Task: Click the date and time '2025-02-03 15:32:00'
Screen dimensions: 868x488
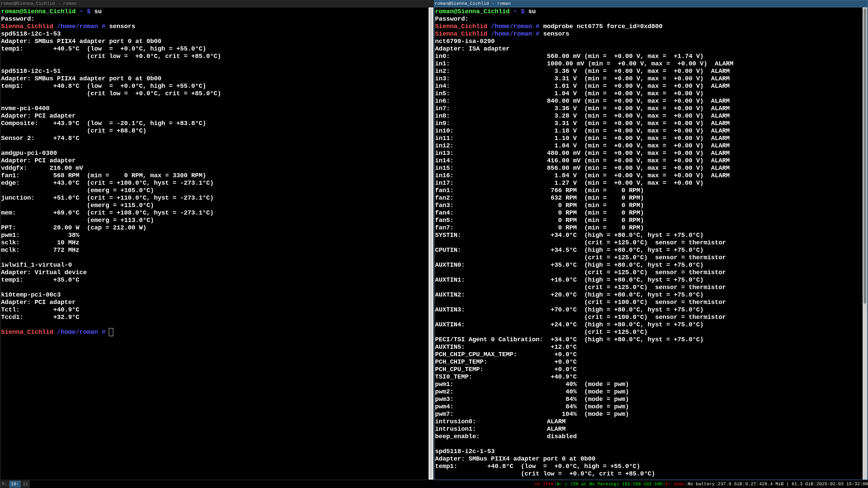Action: tap(842, 484)
